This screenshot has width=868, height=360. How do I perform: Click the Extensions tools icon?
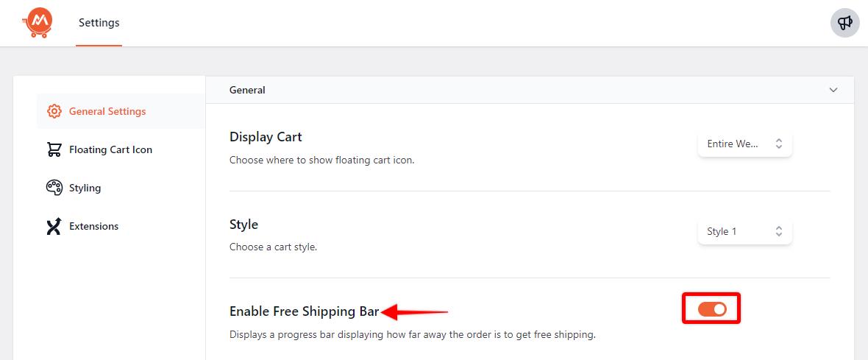pyautogui.click(x=54, y=226)
